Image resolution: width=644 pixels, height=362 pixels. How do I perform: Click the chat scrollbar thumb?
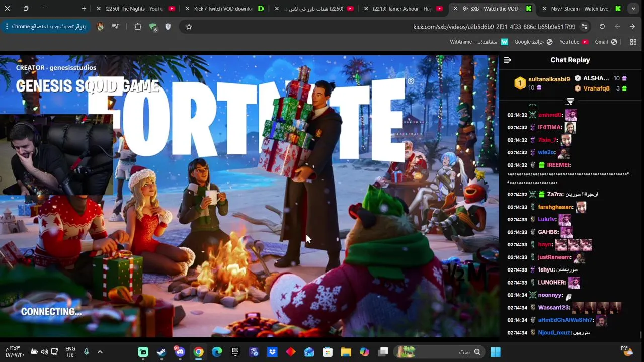pos(640,334)
